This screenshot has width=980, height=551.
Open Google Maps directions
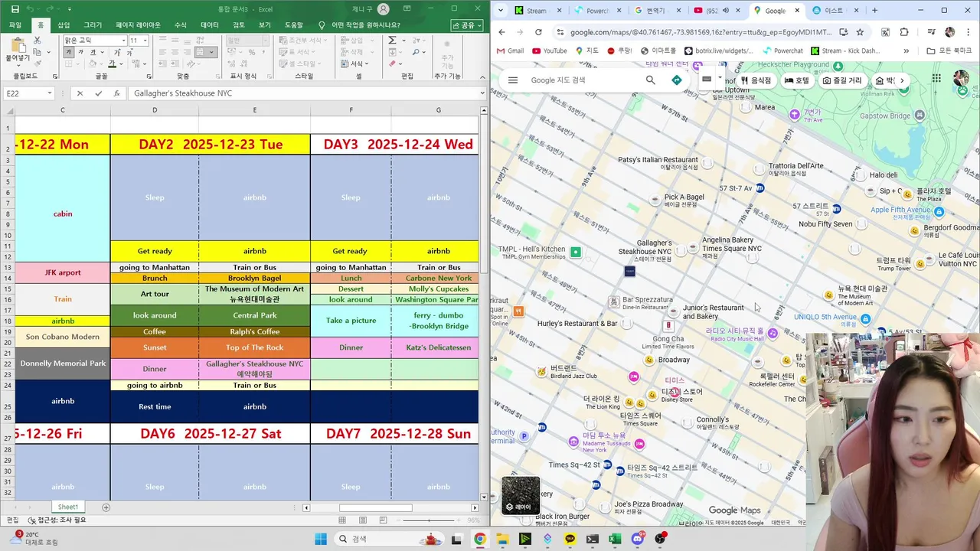[676, 80]
